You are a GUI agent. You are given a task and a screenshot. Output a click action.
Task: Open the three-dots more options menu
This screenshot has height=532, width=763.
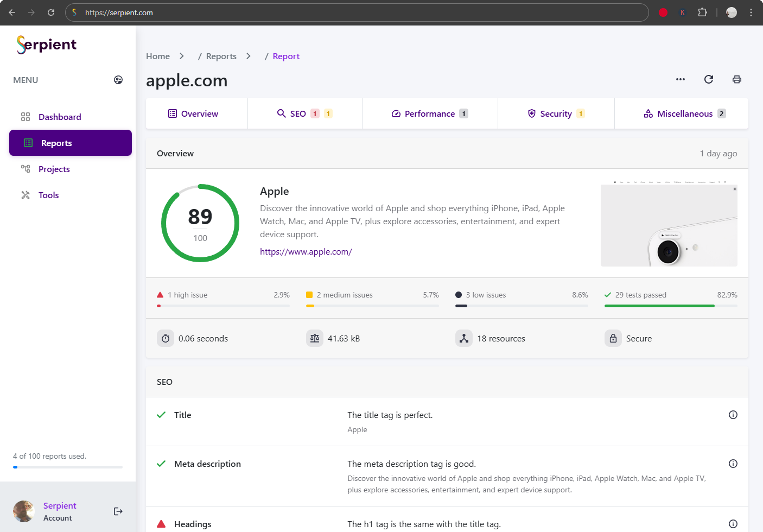pyautogui.click(x=681, y=79)
